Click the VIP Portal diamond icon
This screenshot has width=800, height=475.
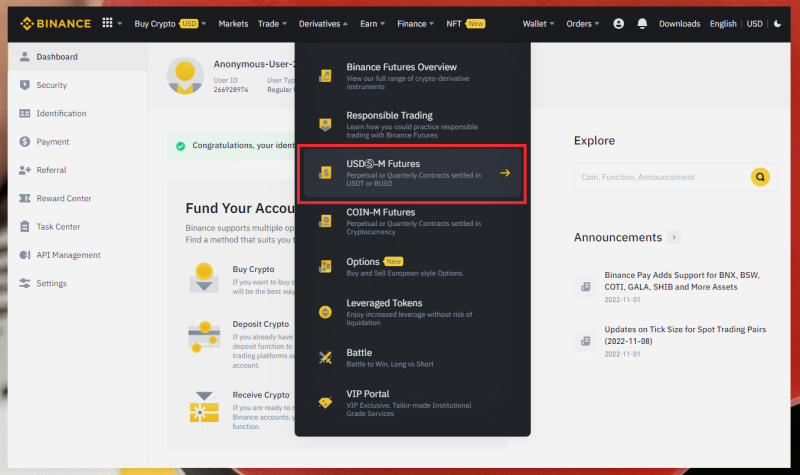(x=325, y=403)
